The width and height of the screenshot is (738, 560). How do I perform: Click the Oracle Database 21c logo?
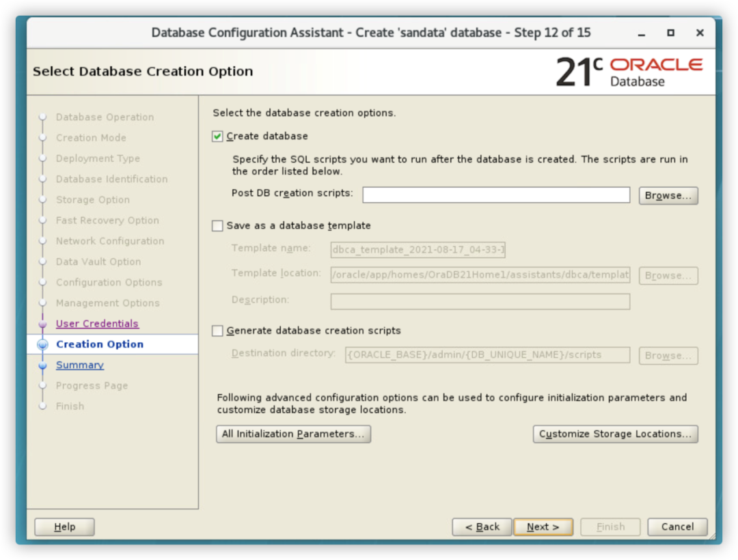coord(629,72)
